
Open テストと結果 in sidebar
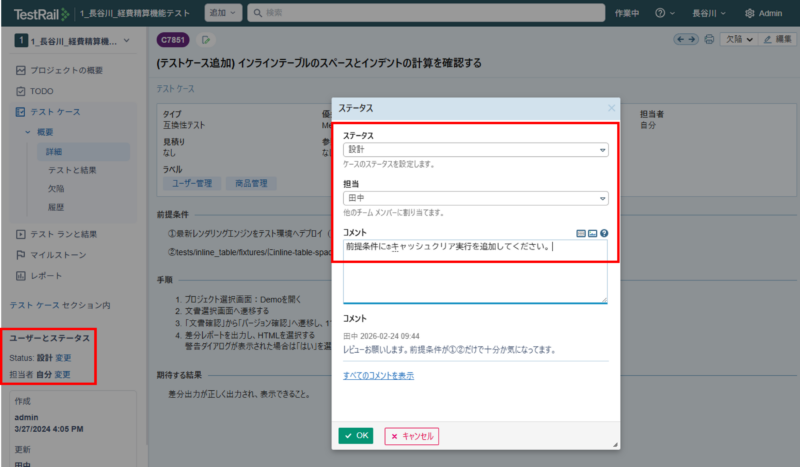tap(72, 170)
